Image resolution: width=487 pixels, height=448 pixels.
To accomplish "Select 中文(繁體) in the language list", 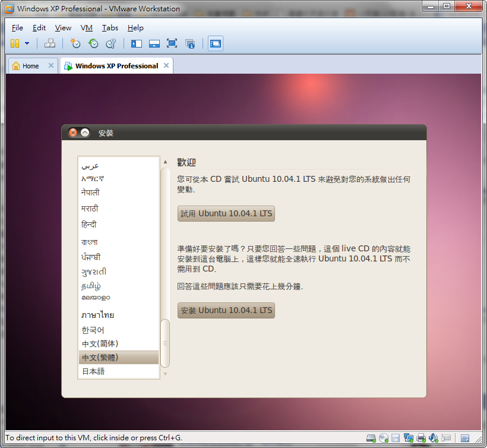I will pos(119,357).
